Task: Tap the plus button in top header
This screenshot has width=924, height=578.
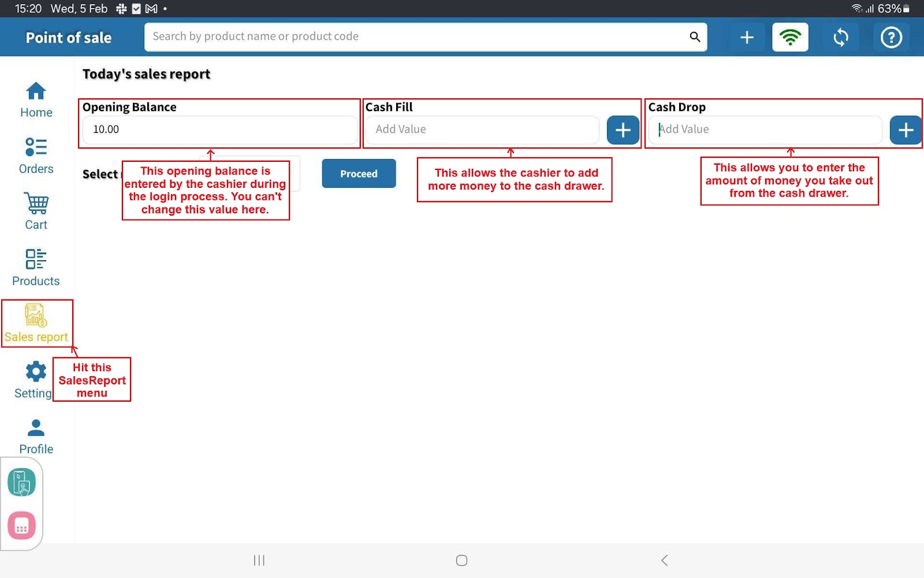Action: click(747, 38)
